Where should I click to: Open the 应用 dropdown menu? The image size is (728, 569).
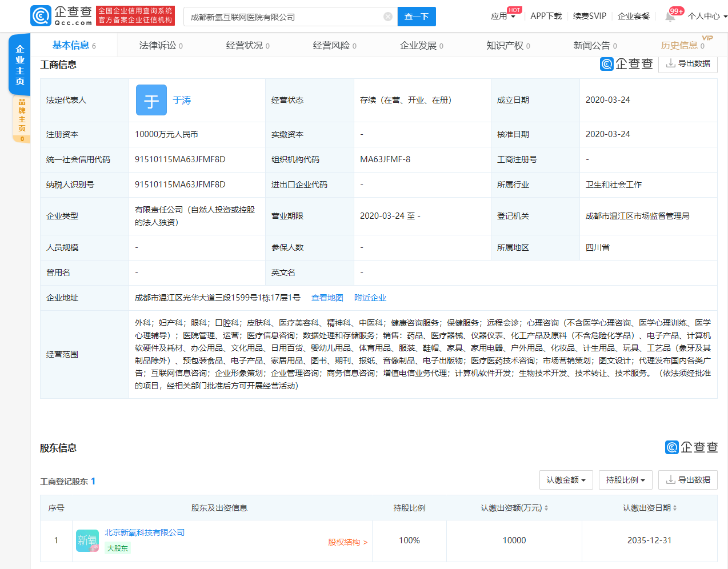click(503, 17)
